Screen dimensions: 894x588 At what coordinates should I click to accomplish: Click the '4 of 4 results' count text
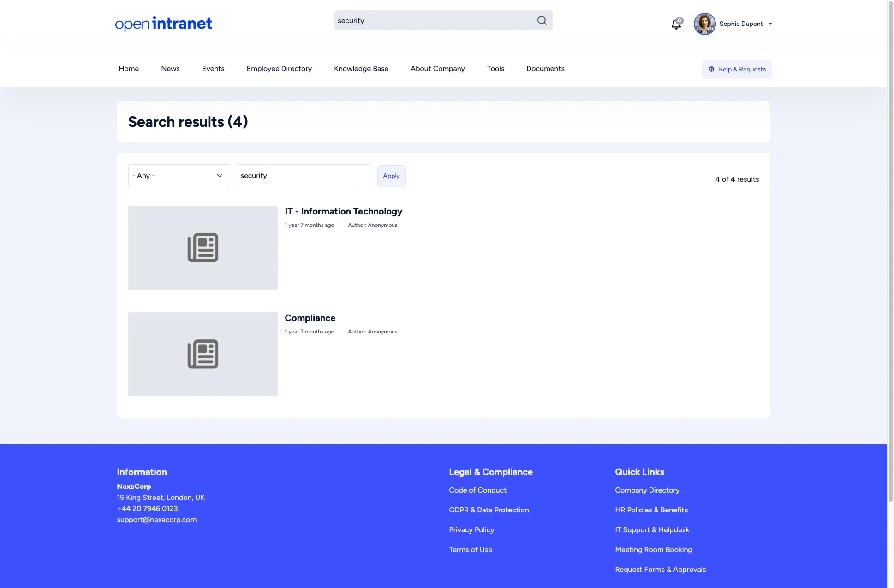pyautogui.click(x=737, y=179)
